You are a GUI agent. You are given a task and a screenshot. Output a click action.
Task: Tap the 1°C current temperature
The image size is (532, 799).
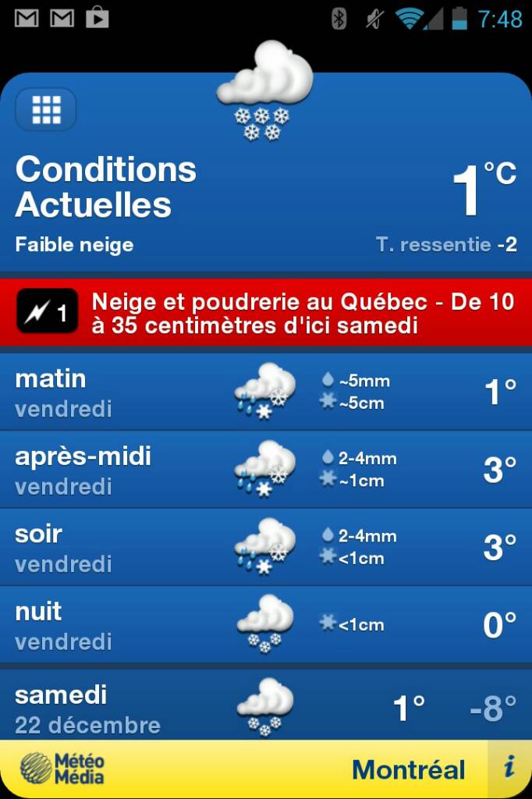point(484,190)
